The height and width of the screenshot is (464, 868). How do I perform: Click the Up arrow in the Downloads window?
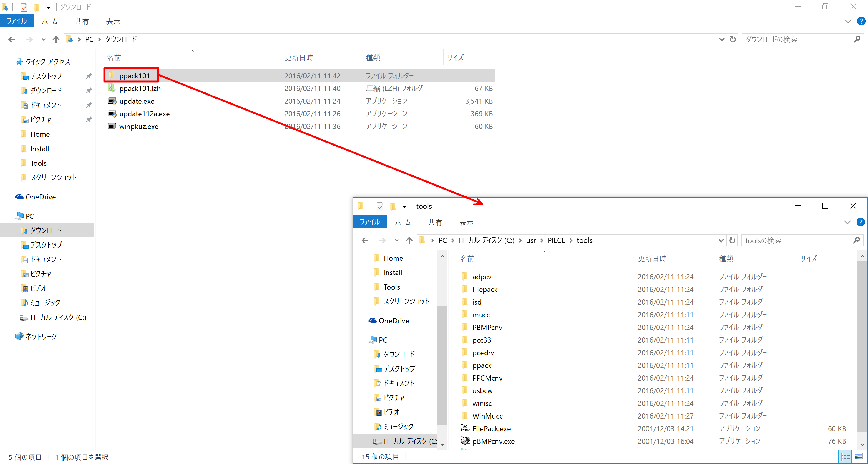(56, 39)
